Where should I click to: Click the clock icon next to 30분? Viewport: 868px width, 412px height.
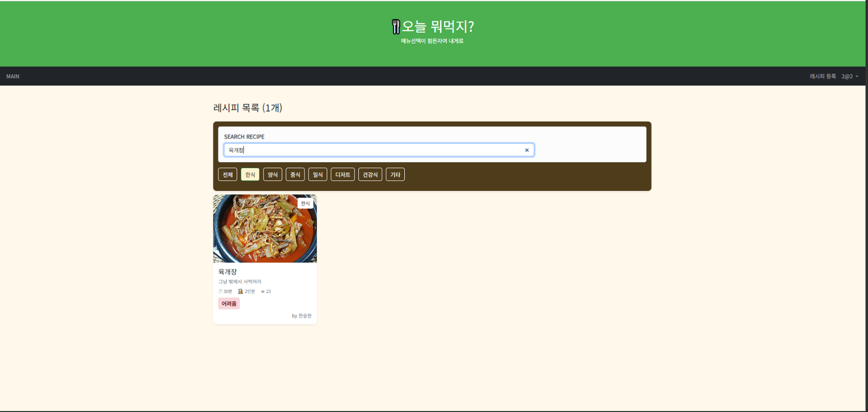[220, 291]
